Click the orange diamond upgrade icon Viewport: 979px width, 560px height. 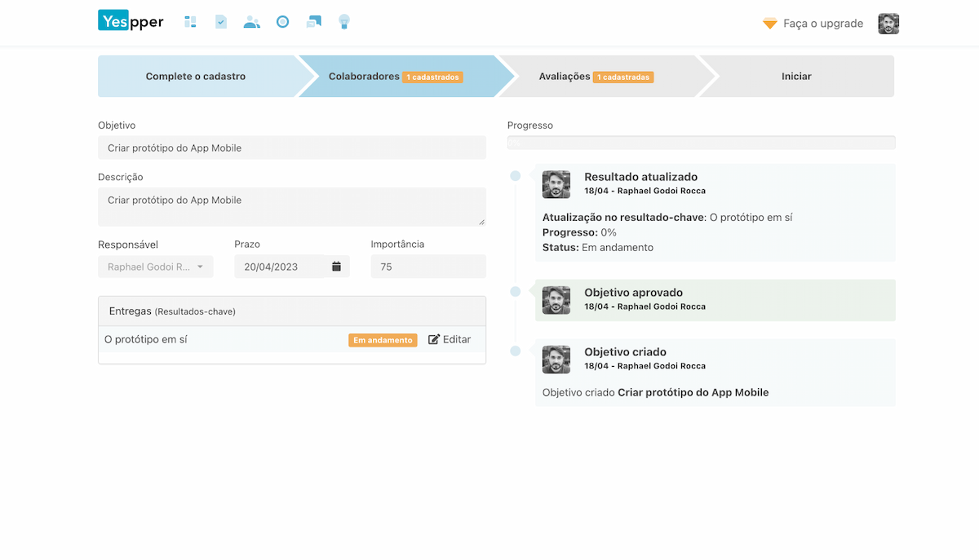[769, 24]
